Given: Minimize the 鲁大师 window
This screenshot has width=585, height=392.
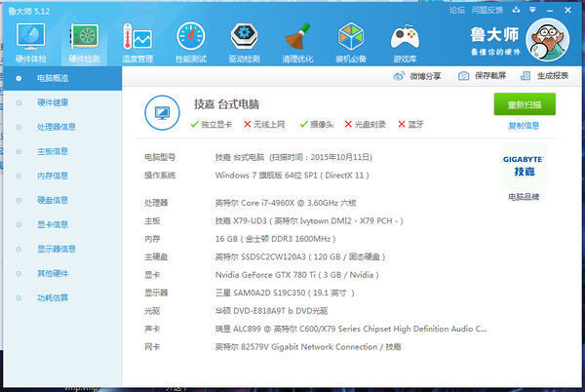Looking at the screenshot, I should click(550, 11).
